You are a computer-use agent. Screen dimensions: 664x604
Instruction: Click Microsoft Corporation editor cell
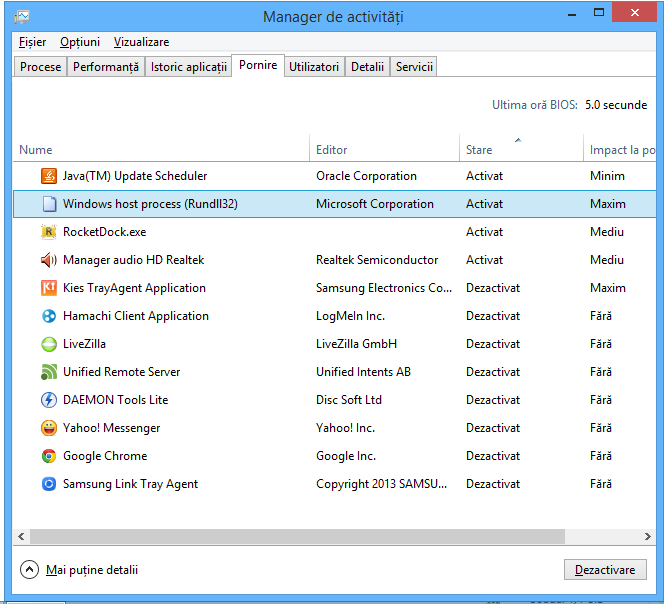point(375,204)
